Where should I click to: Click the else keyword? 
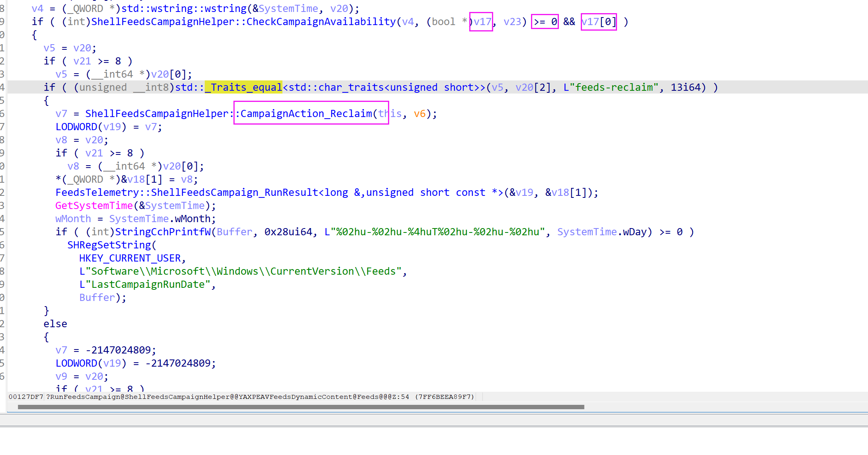click(55, 324)
